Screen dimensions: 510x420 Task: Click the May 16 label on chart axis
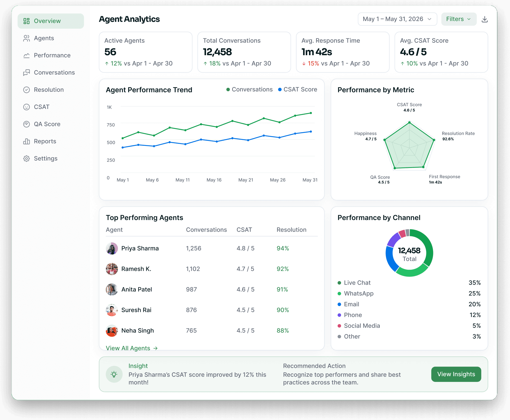[214, 180]
